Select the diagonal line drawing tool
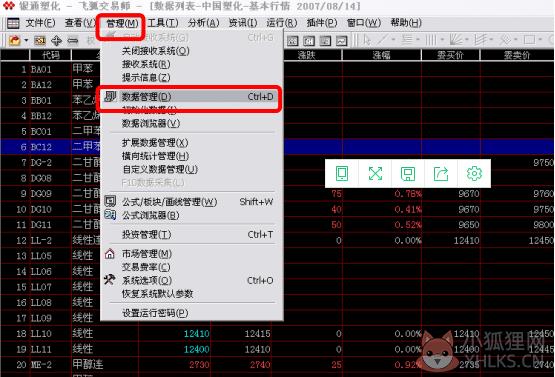Image resolution: width=555 pixels, height=377 pixels. (x=383, y=40)
